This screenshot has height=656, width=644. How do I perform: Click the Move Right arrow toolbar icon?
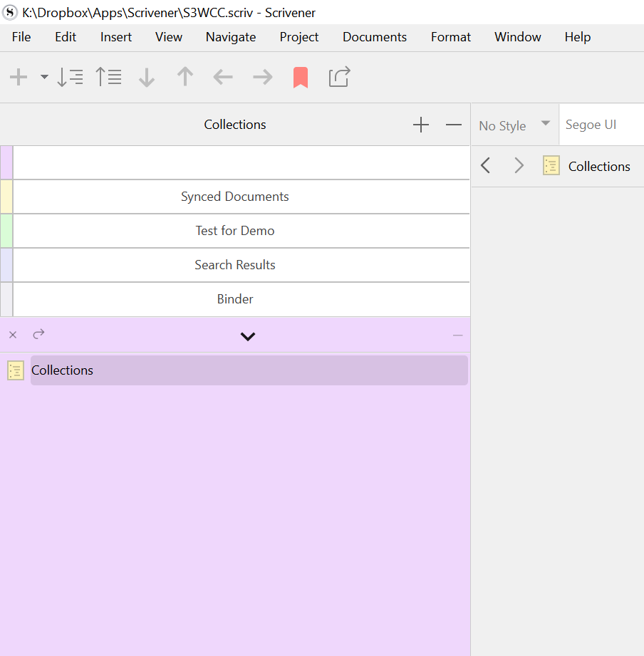click(x=263, y=78)
